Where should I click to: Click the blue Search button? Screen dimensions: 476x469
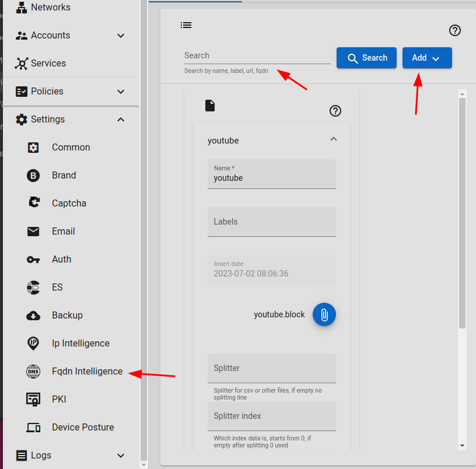366,58
